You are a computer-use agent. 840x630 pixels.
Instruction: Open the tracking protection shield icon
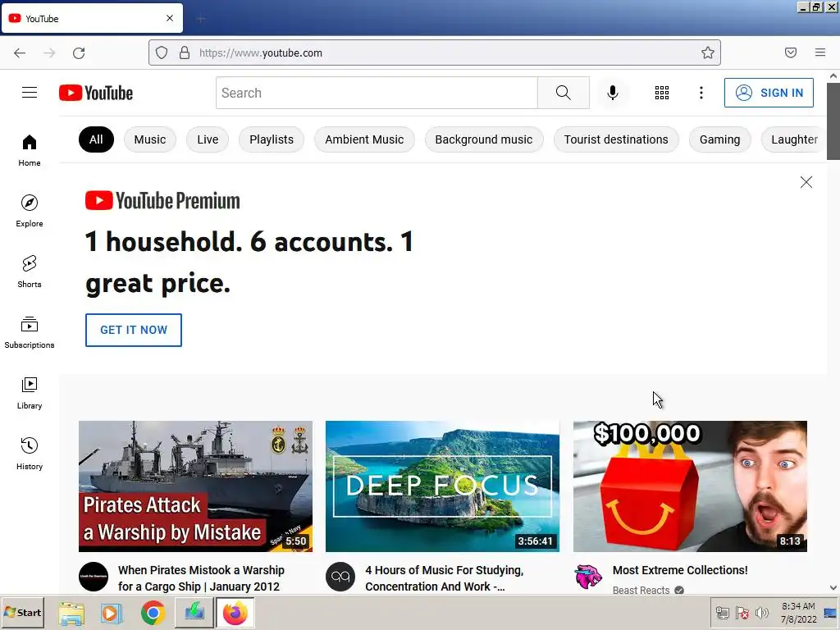(x=162, y=52)
